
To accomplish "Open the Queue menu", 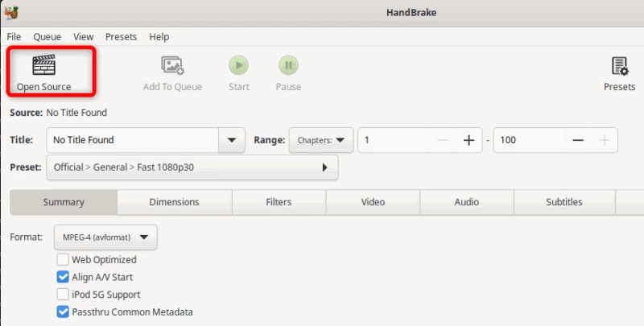I will 47,37.
